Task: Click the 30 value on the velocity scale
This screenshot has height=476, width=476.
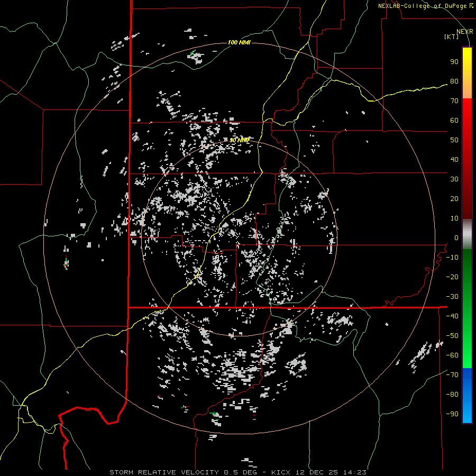Action: (x=454, y=179)
